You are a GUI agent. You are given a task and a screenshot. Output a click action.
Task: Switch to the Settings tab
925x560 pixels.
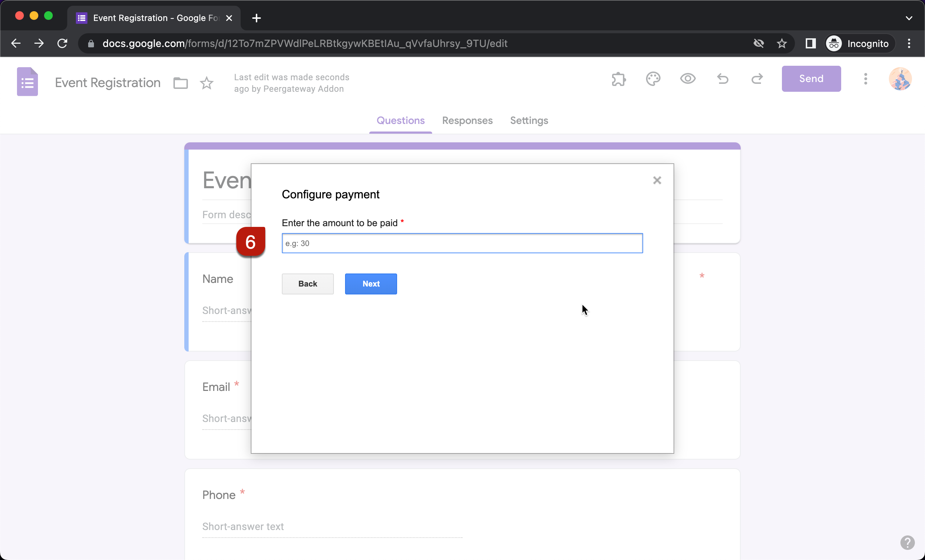(529, 120)
